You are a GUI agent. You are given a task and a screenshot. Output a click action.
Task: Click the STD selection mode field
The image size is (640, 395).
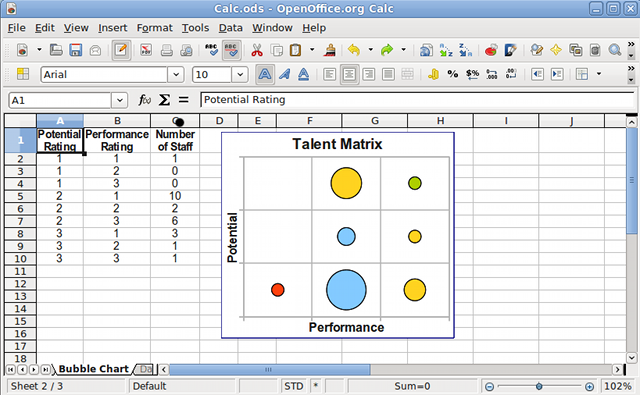click(294, 386)
